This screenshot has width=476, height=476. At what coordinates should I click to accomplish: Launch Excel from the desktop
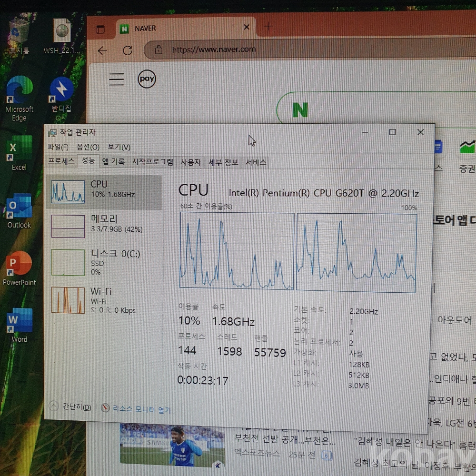pos(19,153)
